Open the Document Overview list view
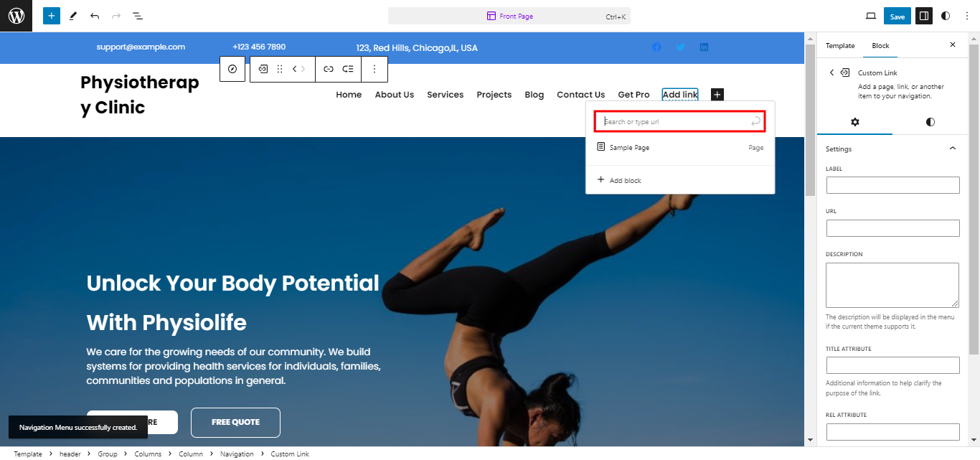Viewport: 980px width, 460px height. pos(138,16)
